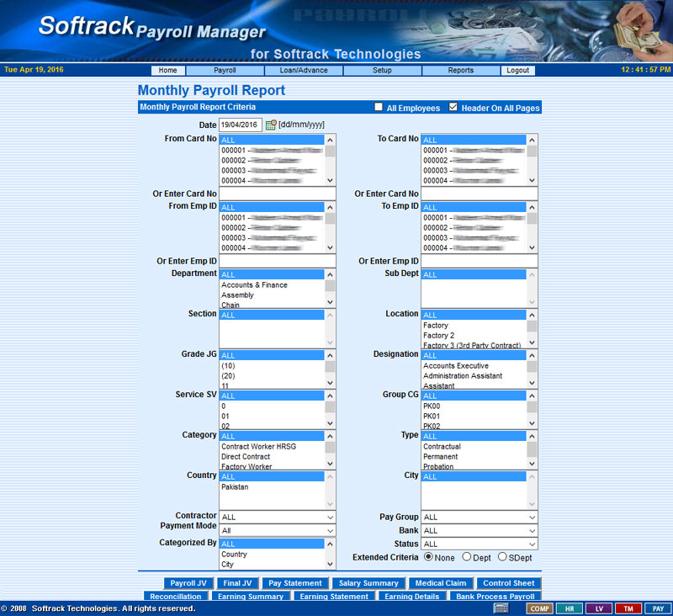The height and width of the screenshot is (616, 673).
Task: Open the LV leave module icon
Action: point(599,608)
